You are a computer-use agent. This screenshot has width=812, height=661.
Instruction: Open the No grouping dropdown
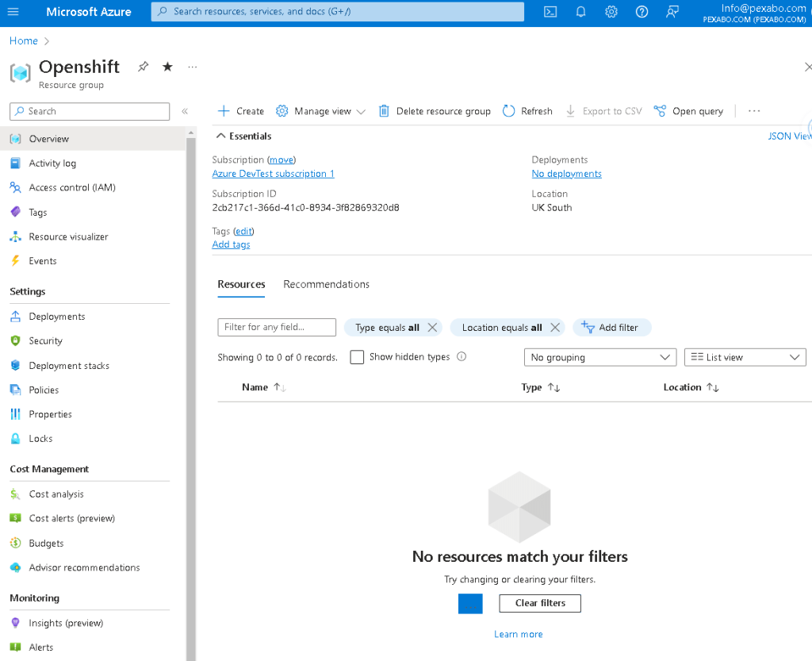[x=600, y=357]
